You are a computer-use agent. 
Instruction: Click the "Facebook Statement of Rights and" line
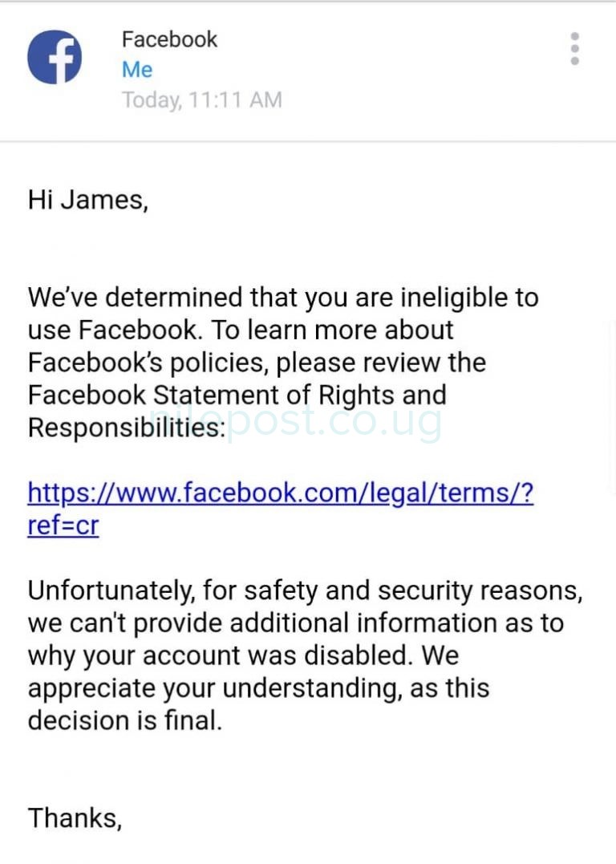pos(237,395)
